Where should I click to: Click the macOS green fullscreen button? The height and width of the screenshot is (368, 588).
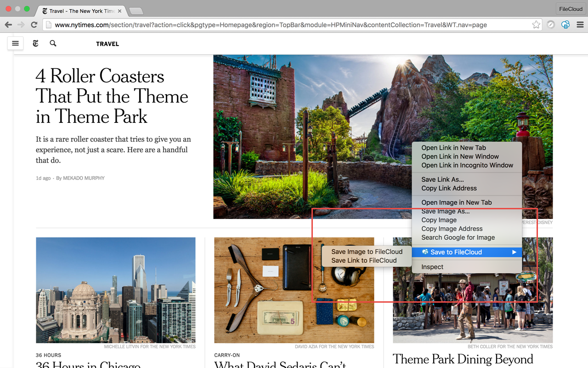coord(27,9)
